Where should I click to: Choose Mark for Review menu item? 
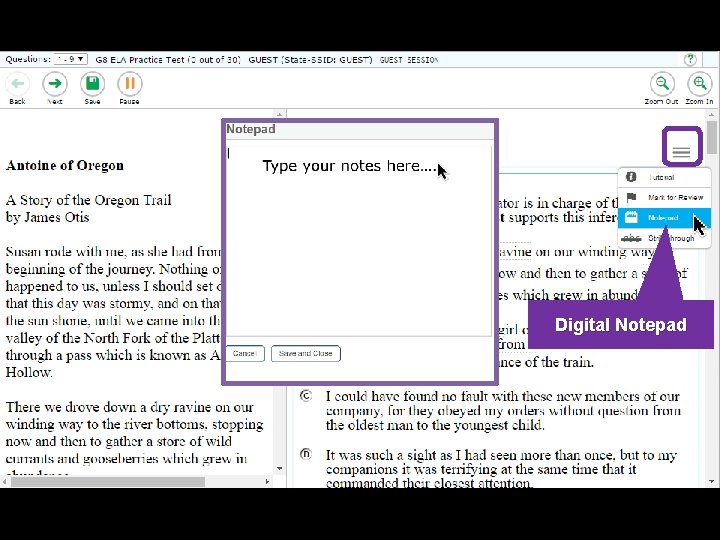(664, 197)
